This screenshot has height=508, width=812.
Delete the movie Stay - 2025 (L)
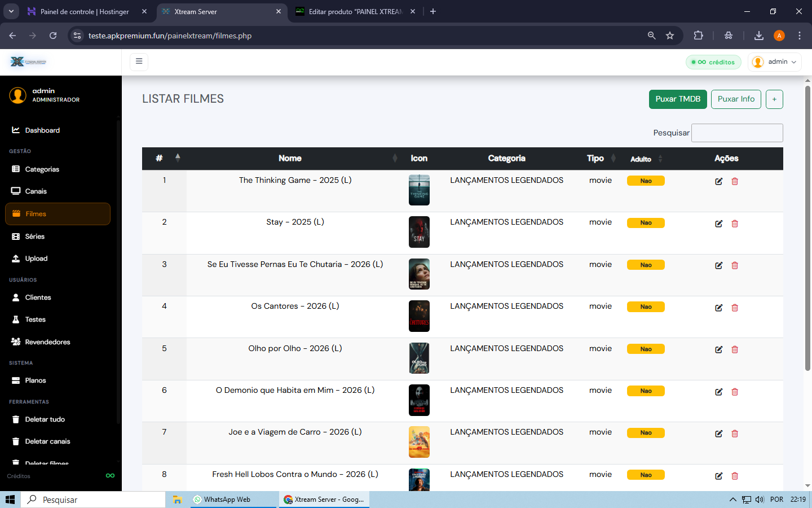click(735, 224)
